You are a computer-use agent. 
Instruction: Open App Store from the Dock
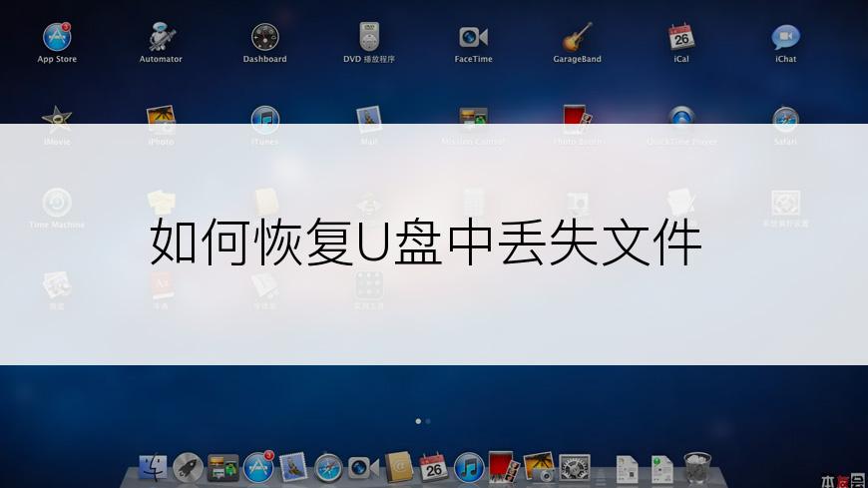[258, 467]
